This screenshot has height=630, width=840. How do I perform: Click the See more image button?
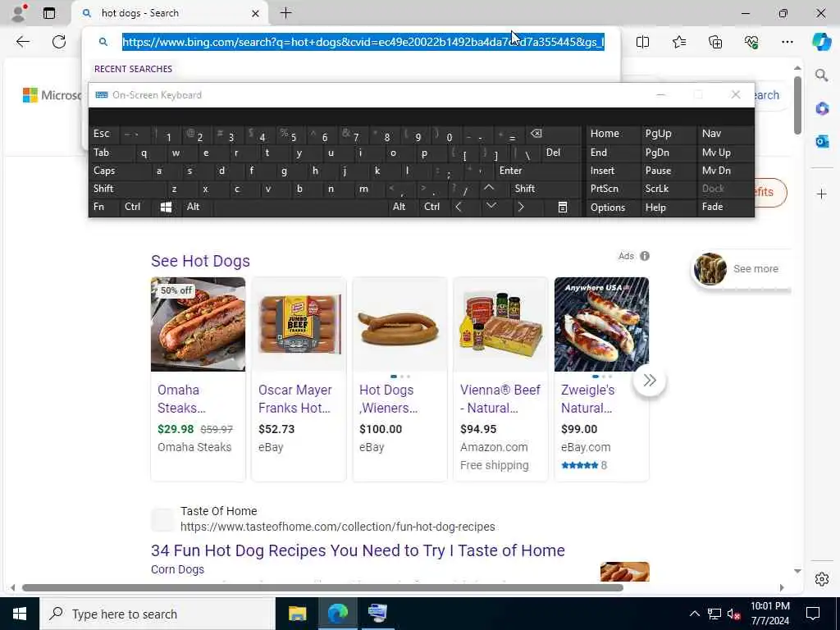(741, 269)
